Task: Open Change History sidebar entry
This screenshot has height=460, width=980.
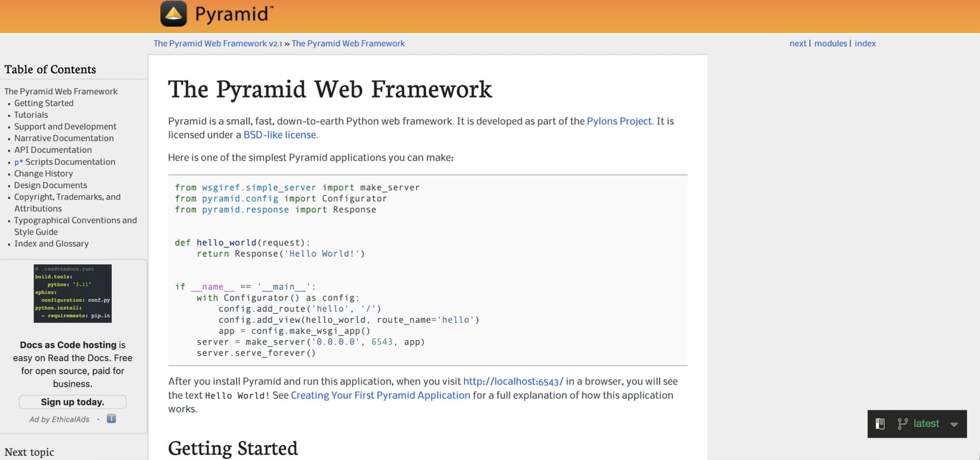Action: click(44, 174)
